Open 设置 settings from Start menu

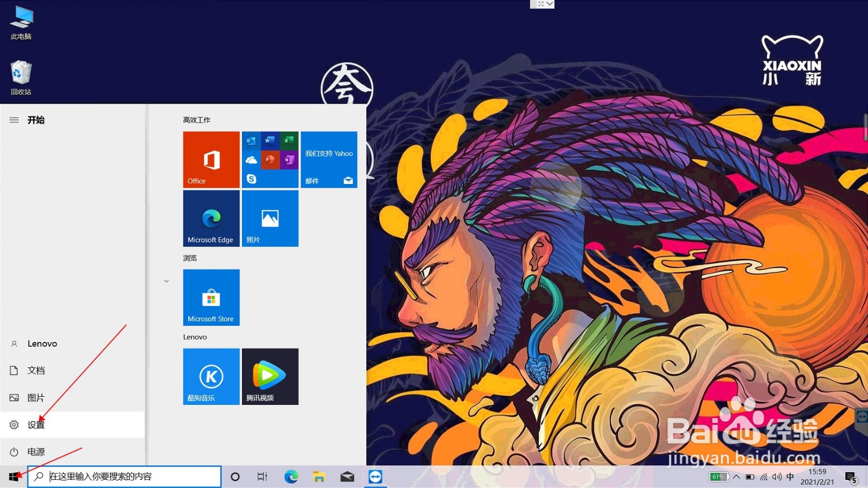(x=73, y=424)
